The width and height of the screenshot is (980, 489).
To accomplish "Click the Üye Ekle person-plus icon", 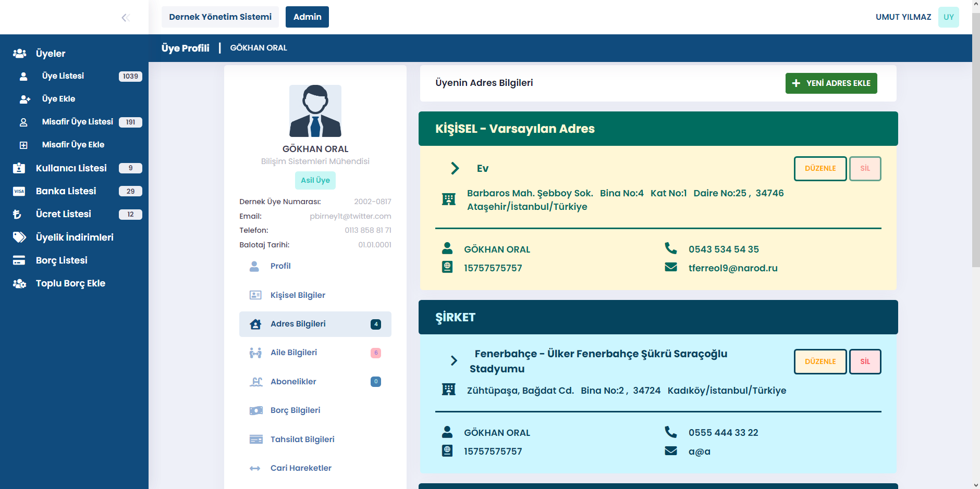I will [24, 99].
